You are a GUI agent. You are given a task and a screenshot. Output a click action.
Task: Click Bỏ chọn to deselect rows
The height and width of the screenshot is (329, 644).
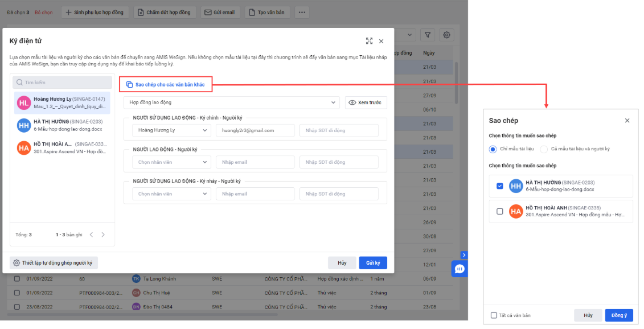(x=43, y=13)
